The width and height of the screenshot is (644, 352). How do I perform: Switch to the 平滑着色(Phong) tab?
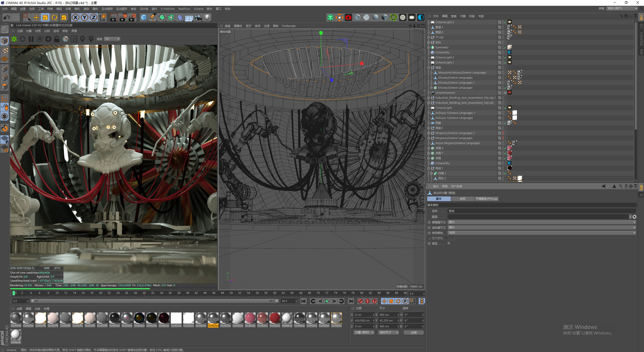[487, 199]
